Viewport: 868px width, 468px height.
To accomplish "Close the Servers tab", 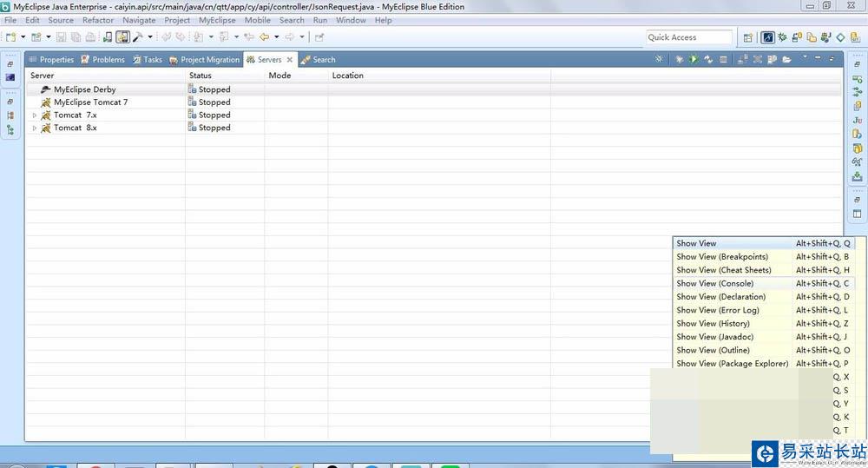I will point(290,59).
